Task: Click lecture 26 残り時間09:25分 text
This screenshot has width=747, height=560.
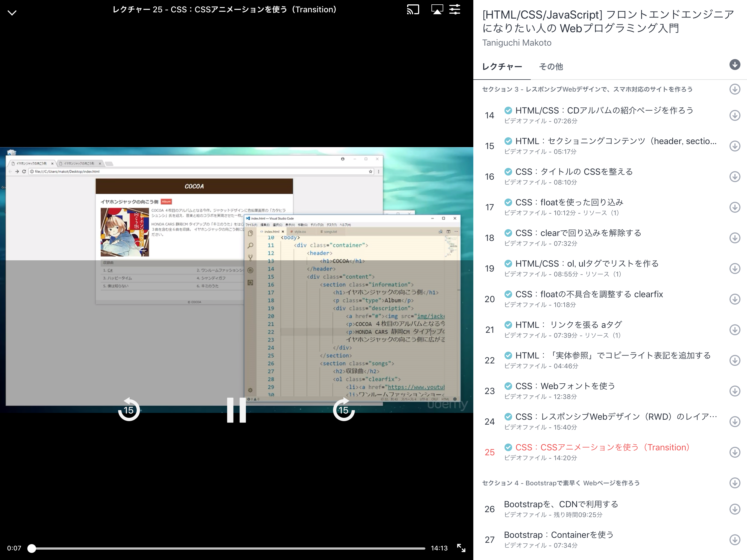Action: pos(578,515)
